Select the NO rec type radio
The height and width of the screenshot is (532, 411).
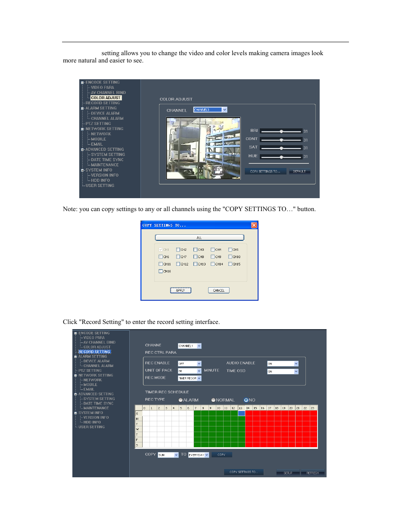coord(246,400)
